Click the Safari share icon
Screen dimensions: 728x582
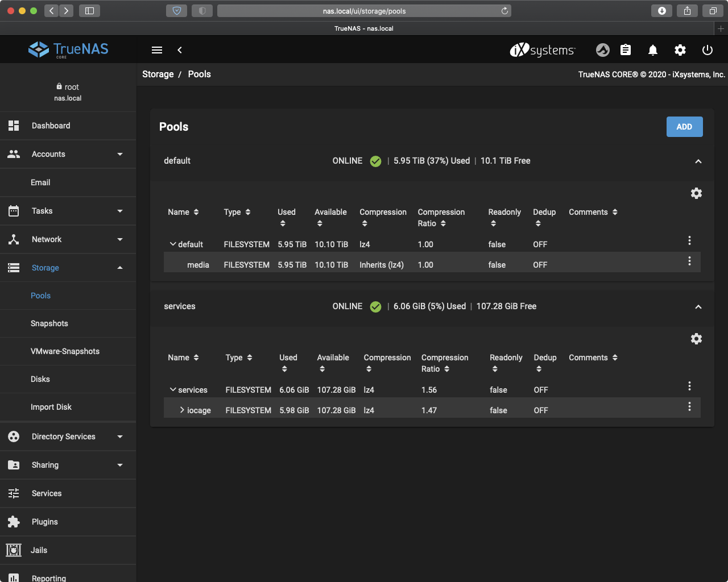687,11
